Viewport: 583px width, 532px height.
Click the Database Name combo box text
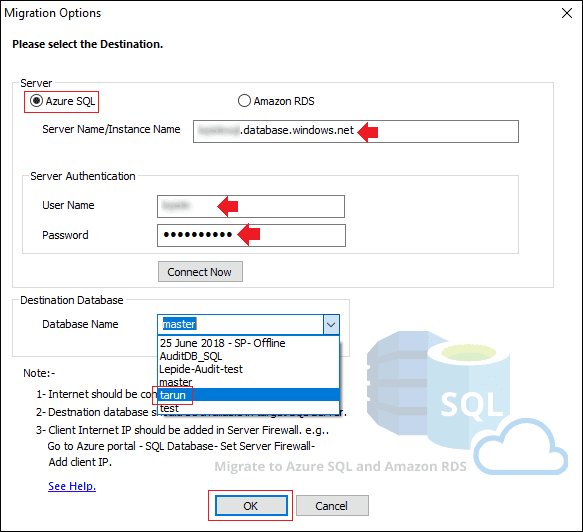pos(241,325)
